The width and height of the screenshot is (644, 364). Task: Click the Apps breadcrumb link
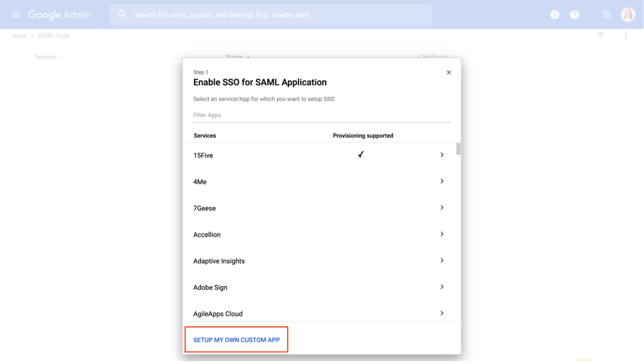click(19, 36)
